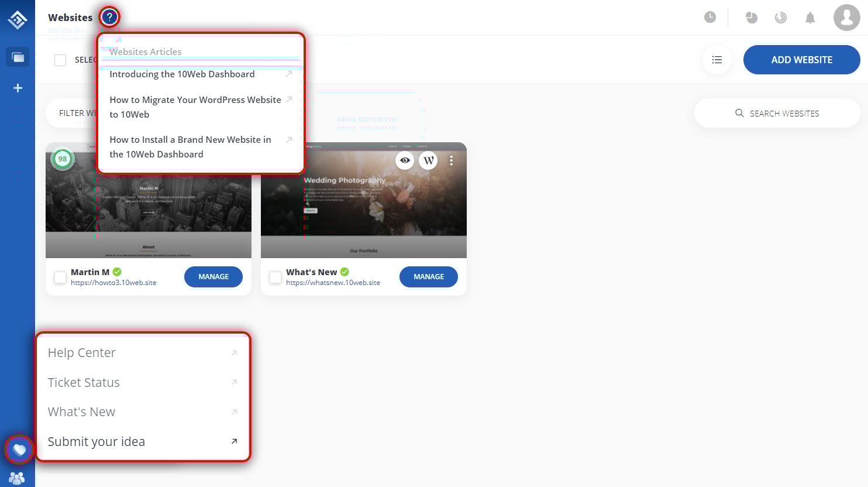Switch to list view of websites
Viewport: 868px width, 487px height.
pos(717,59)
